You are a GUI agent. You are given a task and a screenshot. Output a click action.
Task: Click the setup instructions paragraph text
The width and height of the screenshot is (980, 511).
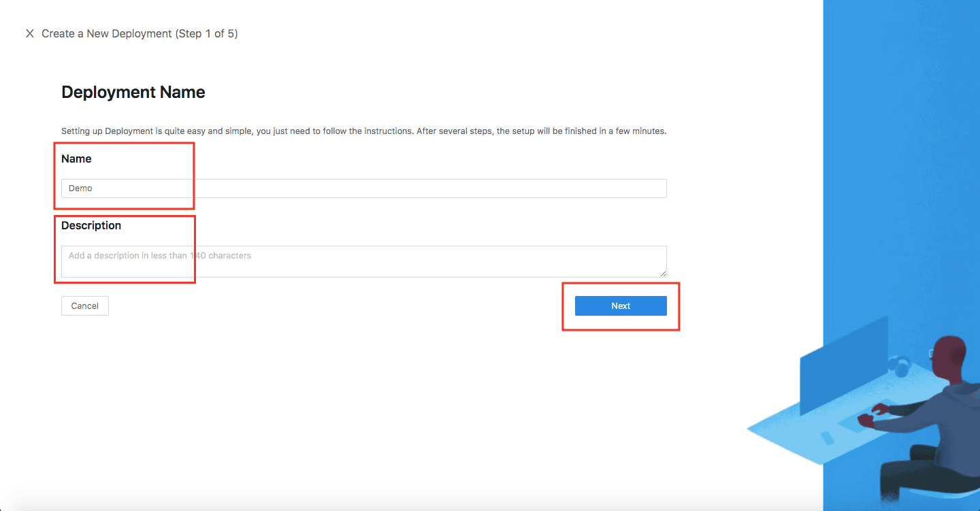click(363, 131)
